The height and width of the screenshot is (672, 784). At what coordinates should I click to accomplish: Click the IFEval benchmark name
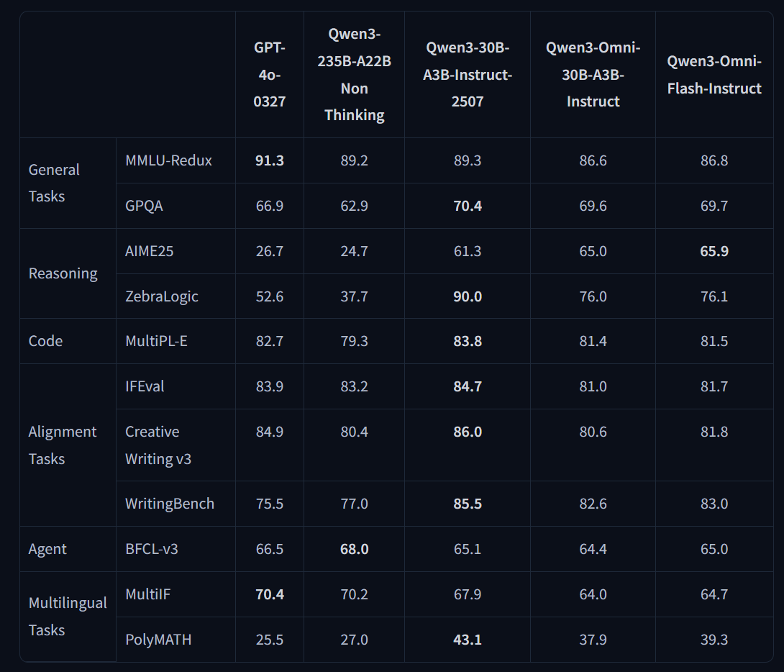pyautogui.click(x=145, y=386)
